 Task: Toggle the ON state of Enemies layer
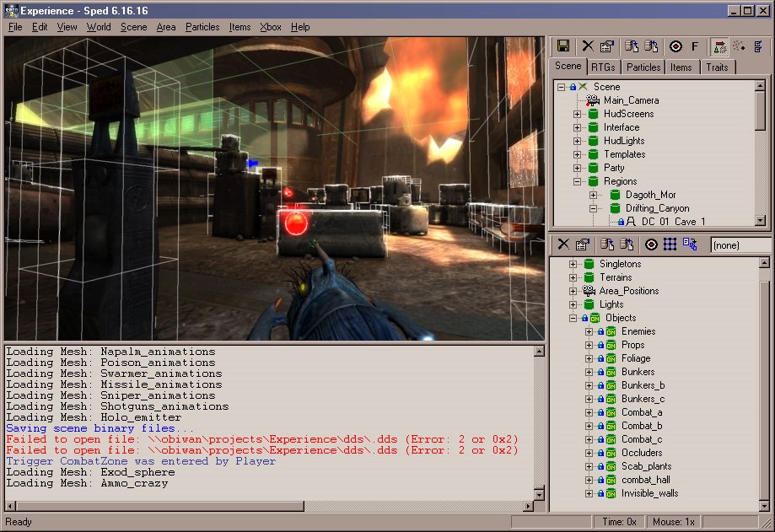tap(611, 331)
